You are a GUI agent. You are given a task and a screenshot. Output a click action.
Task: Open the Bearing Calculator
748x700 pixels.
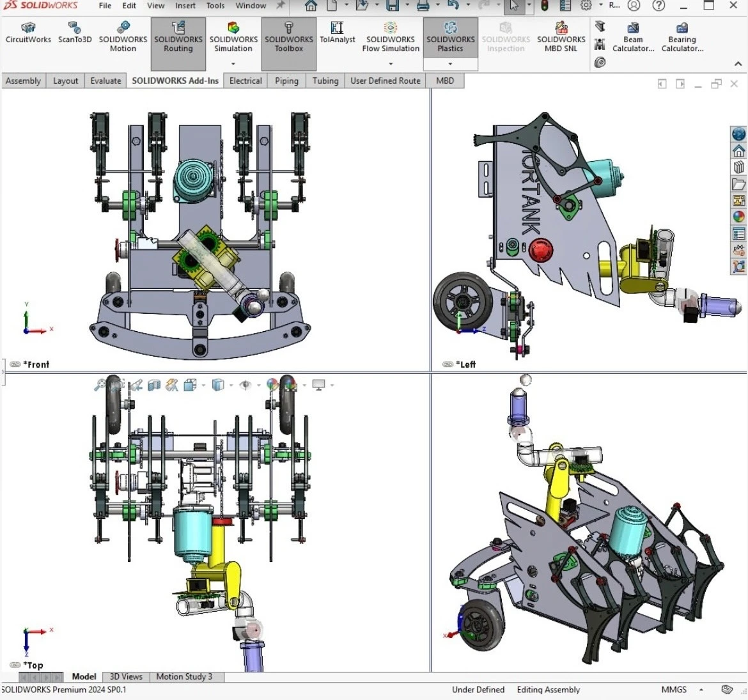click(682, 37)
